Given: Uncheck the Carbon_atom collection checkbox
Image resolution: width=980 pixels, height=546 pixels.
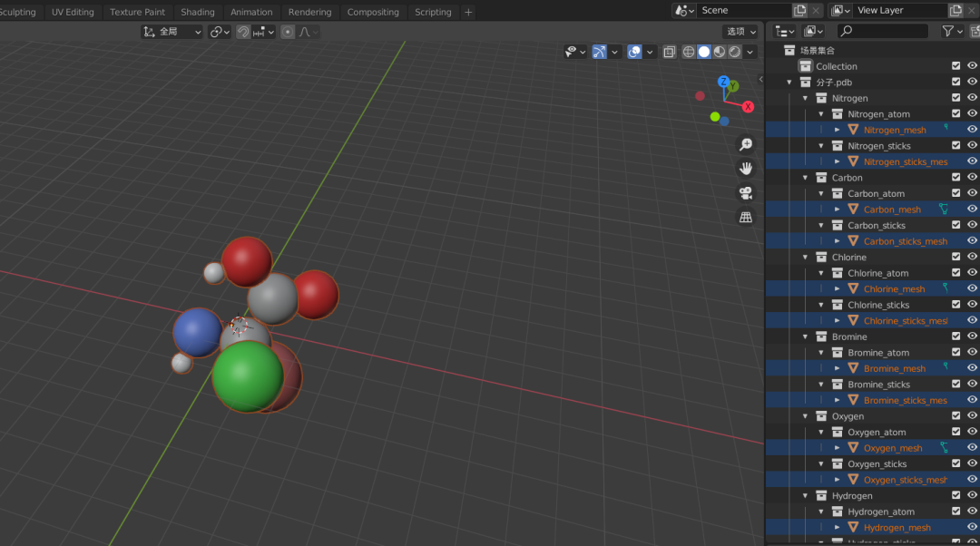Looking at the screenshot, I should (x=955, y=193).
